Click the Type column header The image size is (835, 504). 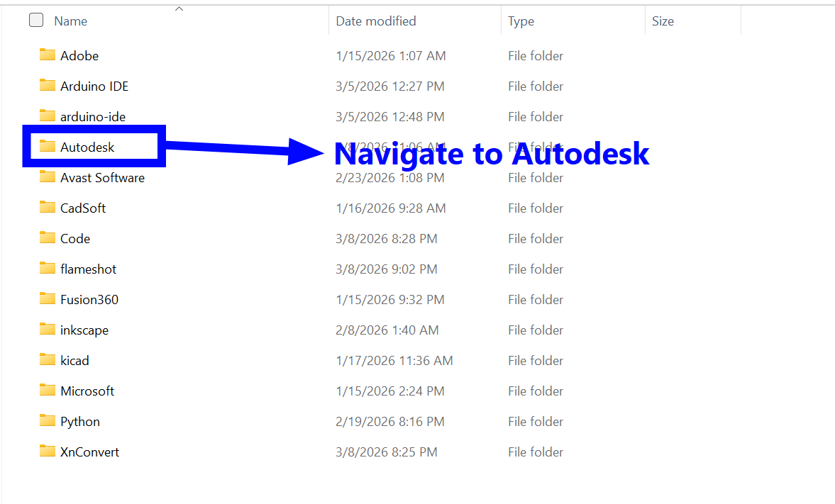tap(521, 21)
